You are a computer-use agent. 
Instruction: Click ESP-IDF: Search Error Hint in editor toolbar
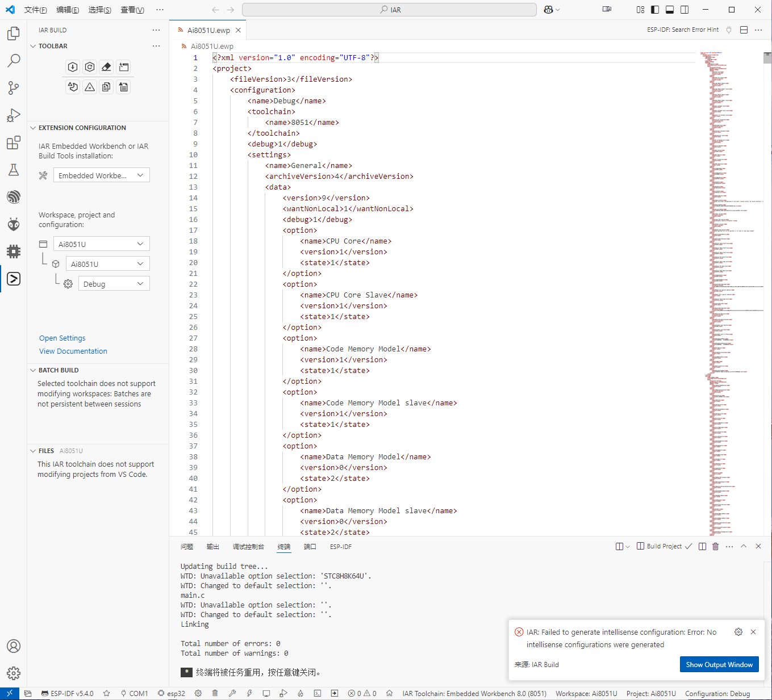pyautogui.click(x=683, y=30)
